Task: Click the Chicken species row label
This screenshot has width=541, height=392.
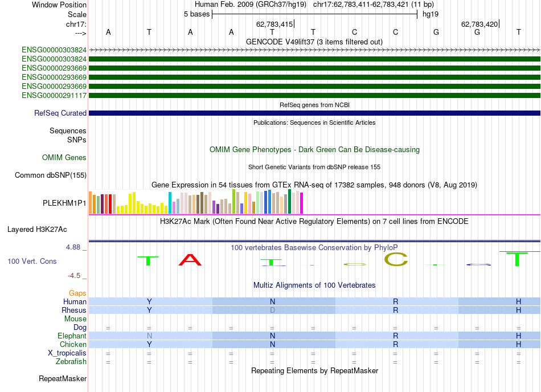Action: pyautogui.click(x=73, y=345)
